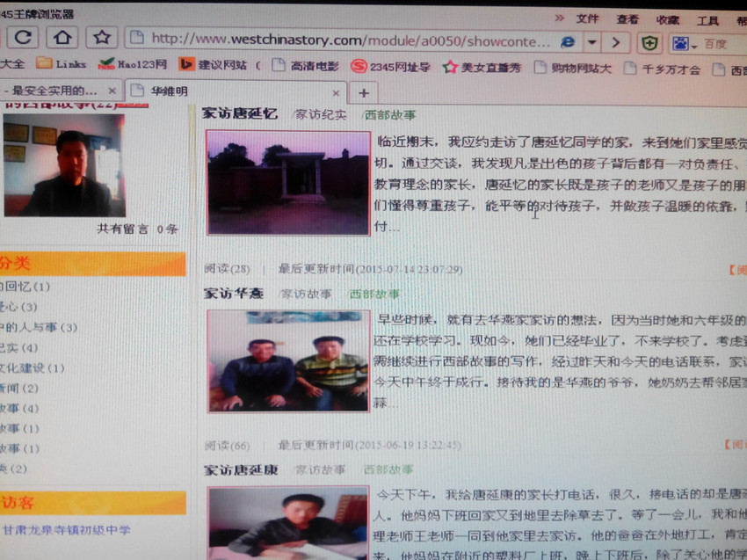
Task: Open the 家访唐延康 article title
Action: [x=241, y=470]
